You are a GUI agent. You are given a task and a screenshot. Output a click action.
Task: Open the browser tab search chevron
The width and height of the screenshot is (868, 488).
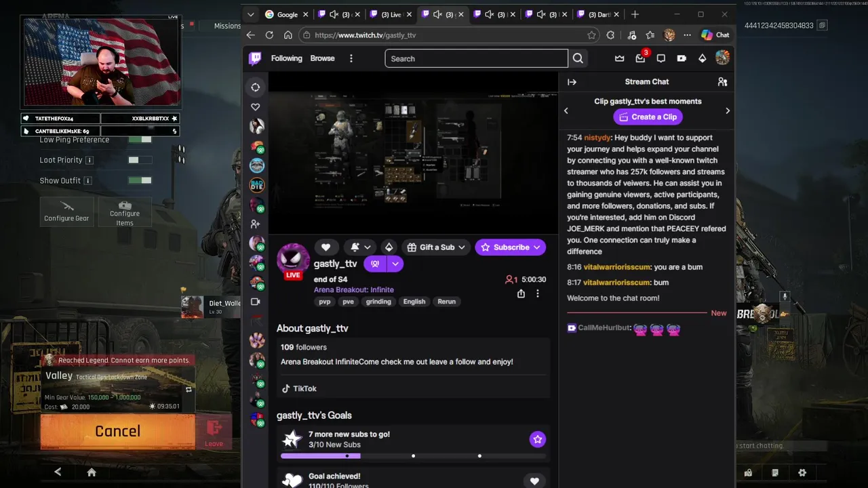pos(251,14)
